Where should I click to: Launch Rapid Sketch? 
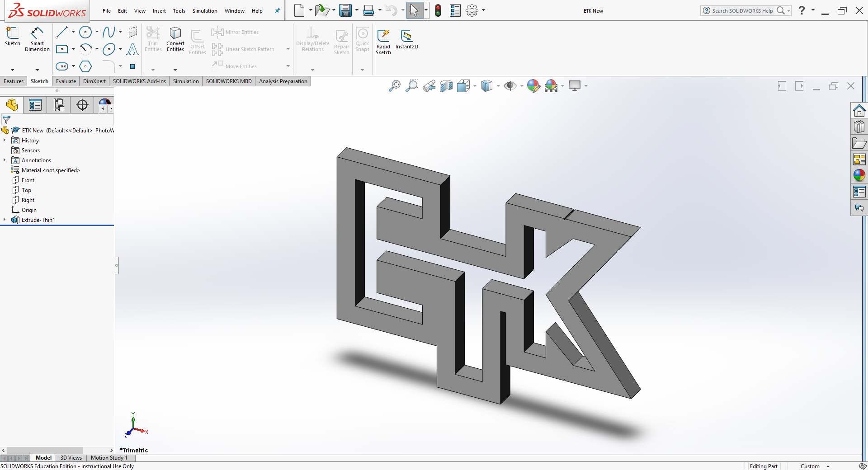[383, 42]
